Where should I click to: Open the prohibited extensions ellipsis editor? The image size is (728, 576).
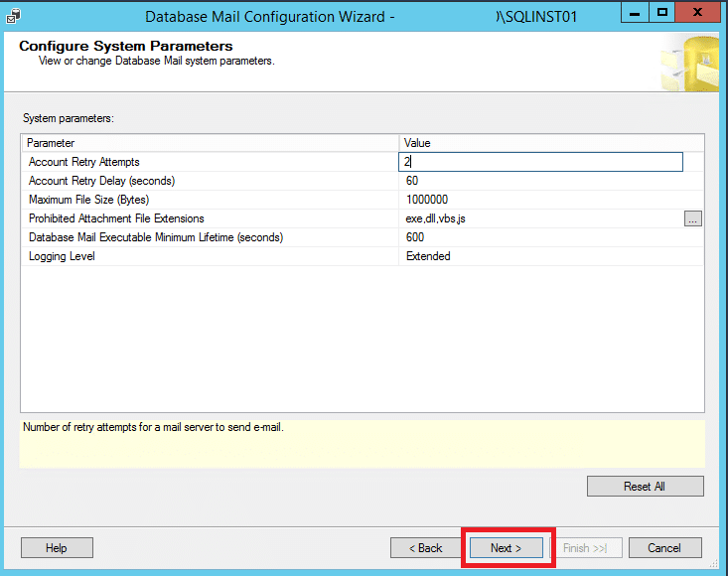pyautogui.click(x=692, y=218)
